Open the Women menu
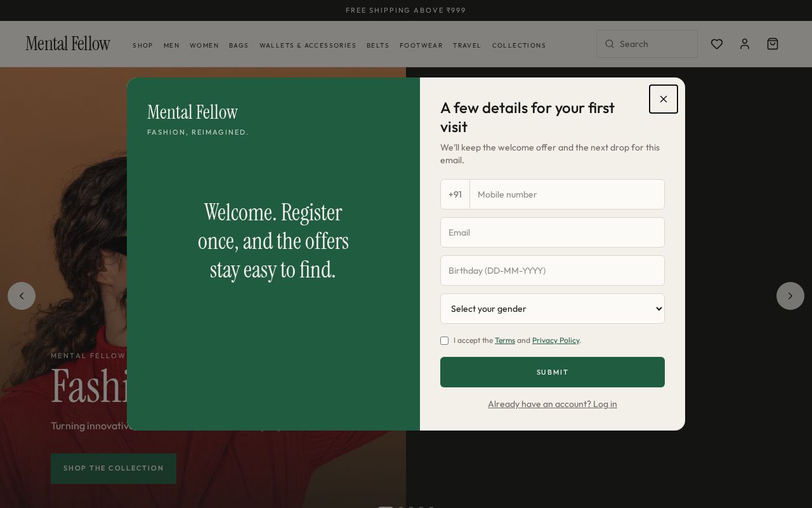 (x=204, y=45)
